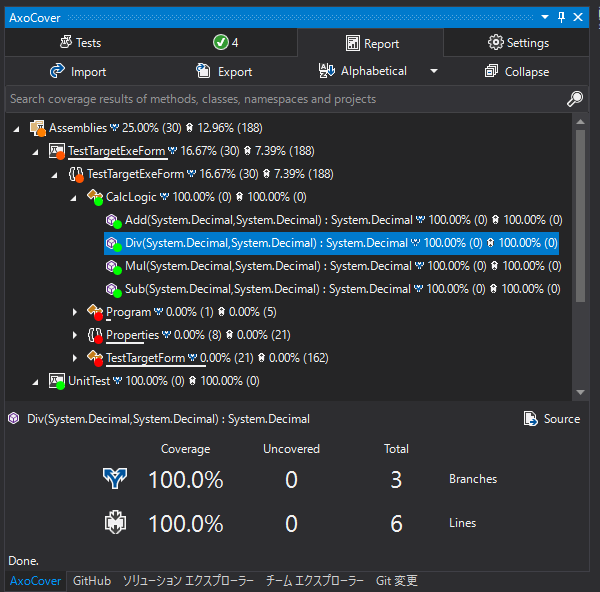Switch to the GitHub bottom tab
This screenshot has height=592, width=600.
coord(92,581)
